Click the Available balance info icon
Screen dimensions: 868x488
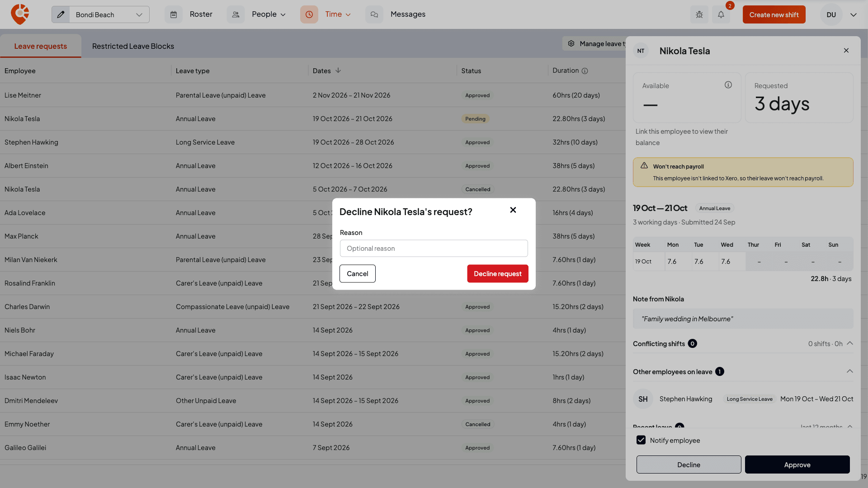tap(728, 85)
